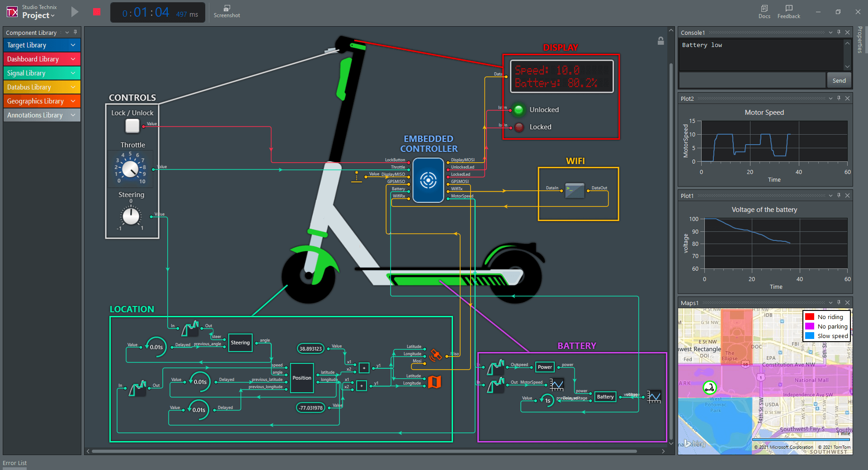Select the Embedded Controller block

point(428,180)
